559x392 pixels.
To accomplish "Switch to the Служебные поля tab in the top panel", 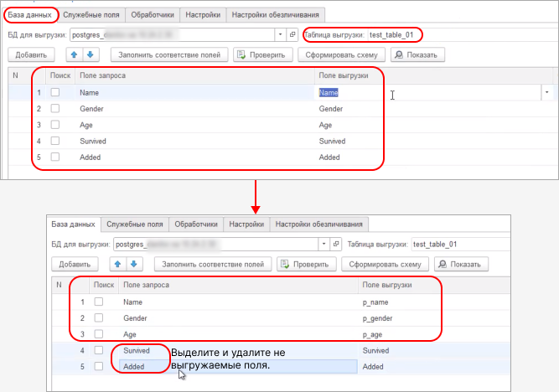I will coord(91,15).
